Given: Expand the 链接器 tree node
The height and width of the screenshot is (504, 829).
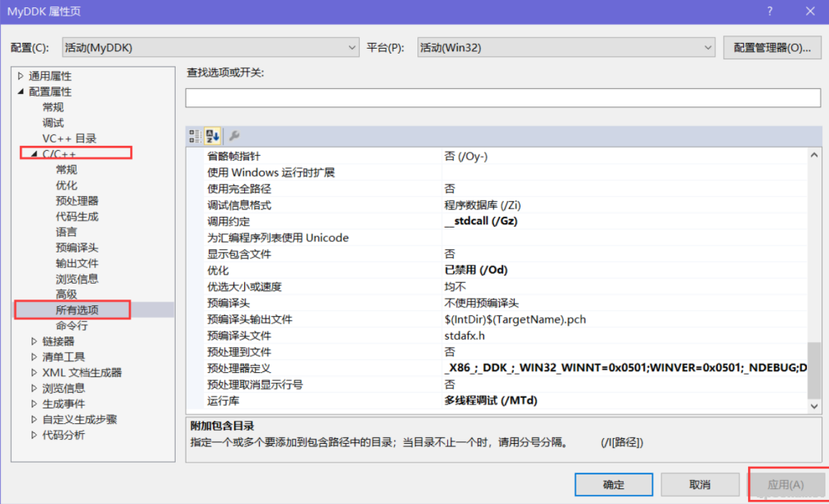Looking at the screenshot, I should [35, 341].
